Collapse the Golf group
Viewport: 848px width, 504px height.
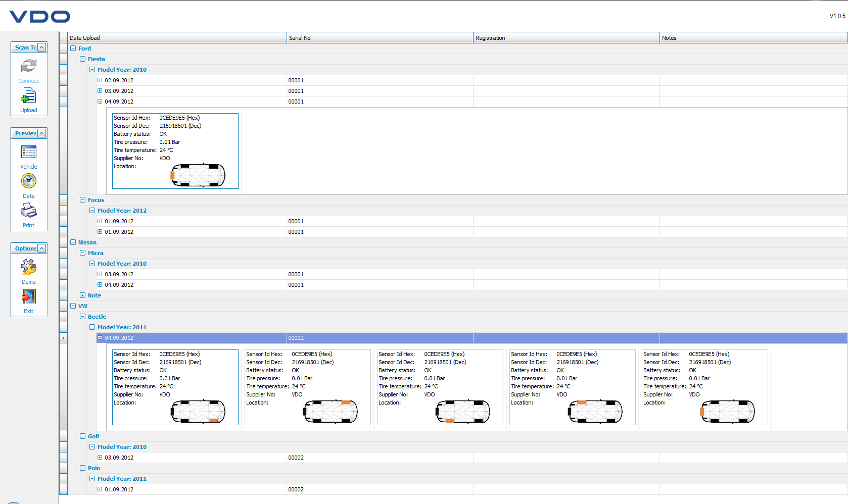[x=82, y=436]
